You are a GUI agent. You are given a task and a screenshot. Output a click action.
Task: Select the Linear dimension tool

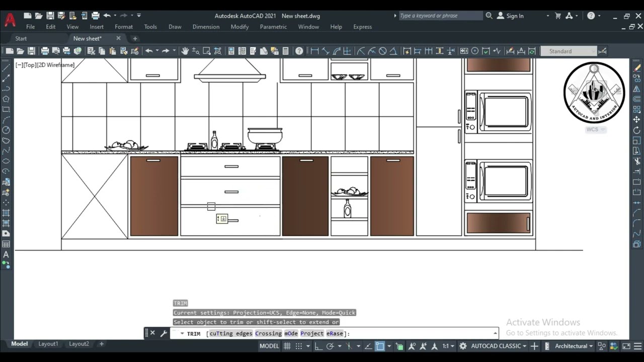pos(314,51)
